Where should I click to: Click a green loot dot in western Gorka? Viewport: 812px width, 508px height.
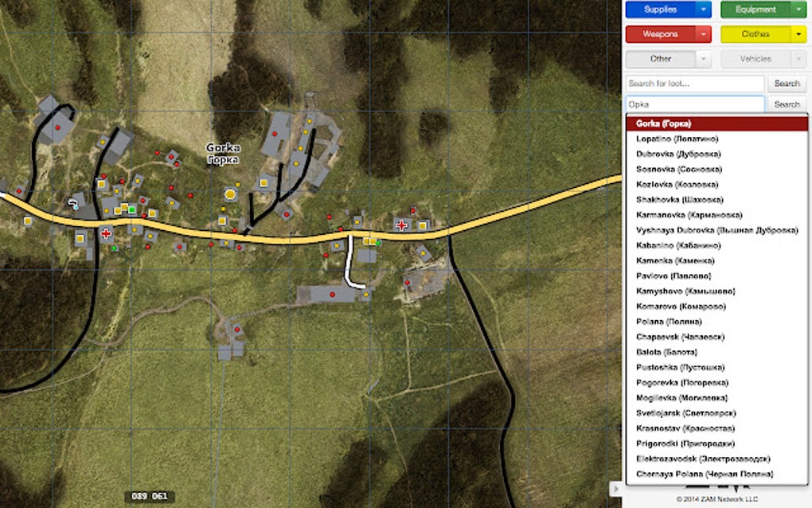click(131, 209)
